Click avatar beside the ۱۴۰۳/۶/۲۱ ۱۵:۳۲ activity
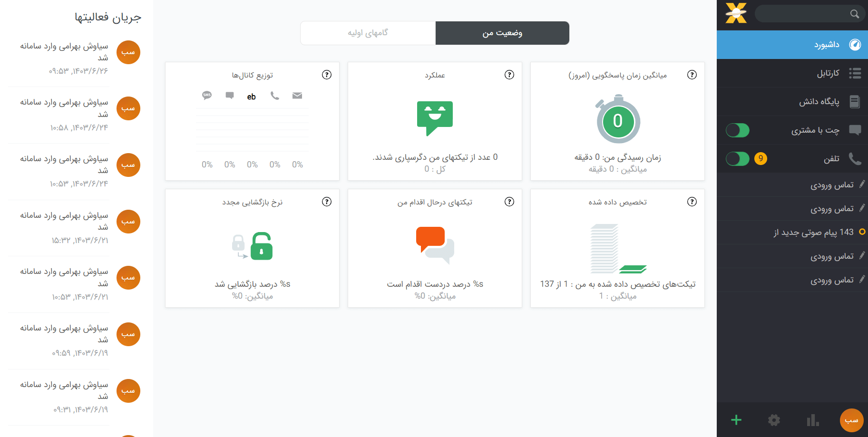Image resolution: width=868 pixels, height=437 pixels. (x=128, y=222)
